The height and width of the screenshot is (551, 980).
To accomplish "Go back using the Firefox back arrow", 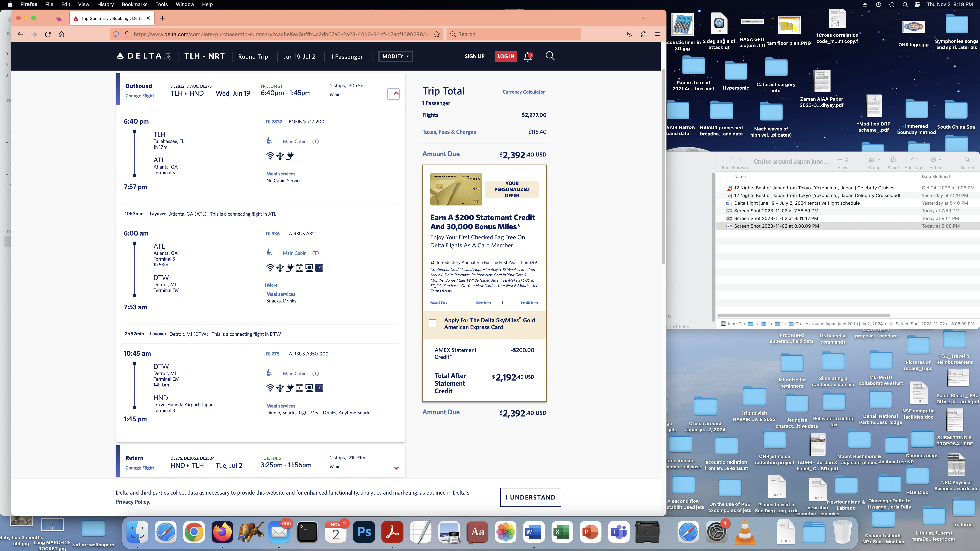I will pos(20,34).
